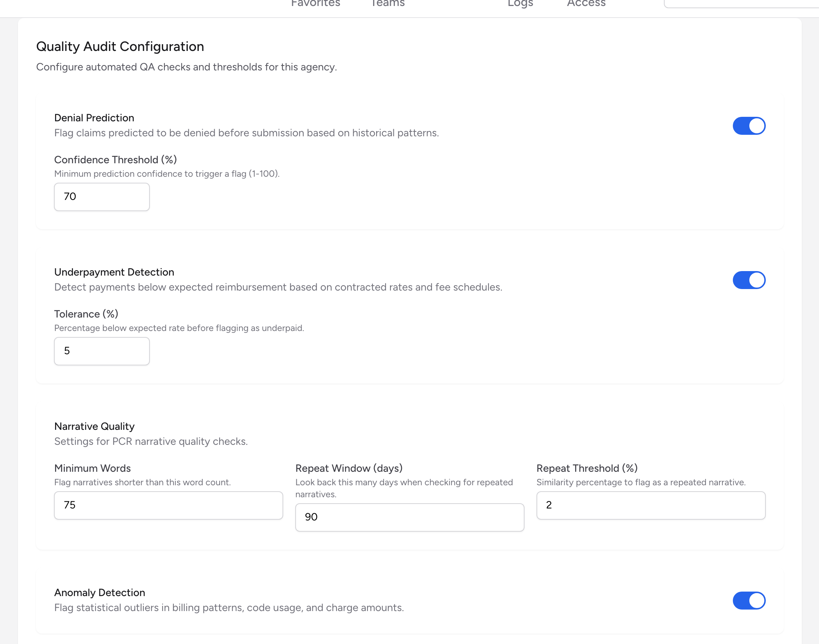Click 'Configure automated QA checks' subtitle
This screenshot has width=819, height=644.
tap(186, 67)
